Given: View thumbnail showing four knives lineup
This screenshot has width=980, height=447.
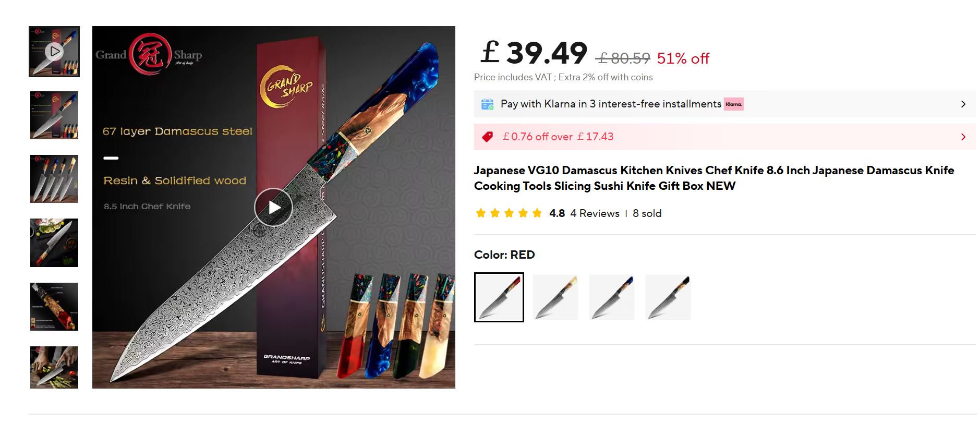Looking at the screenshot, I should [x=54, y=179].
